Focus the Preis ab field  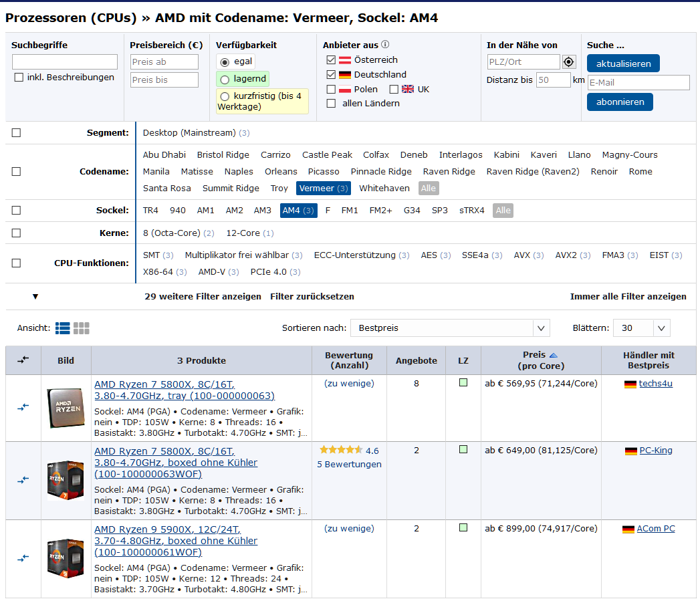[x=164, y=61]
